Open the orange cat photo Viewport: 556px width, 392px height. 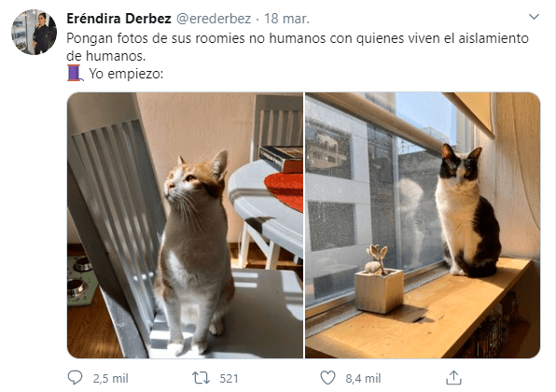[x=185, y=225]
